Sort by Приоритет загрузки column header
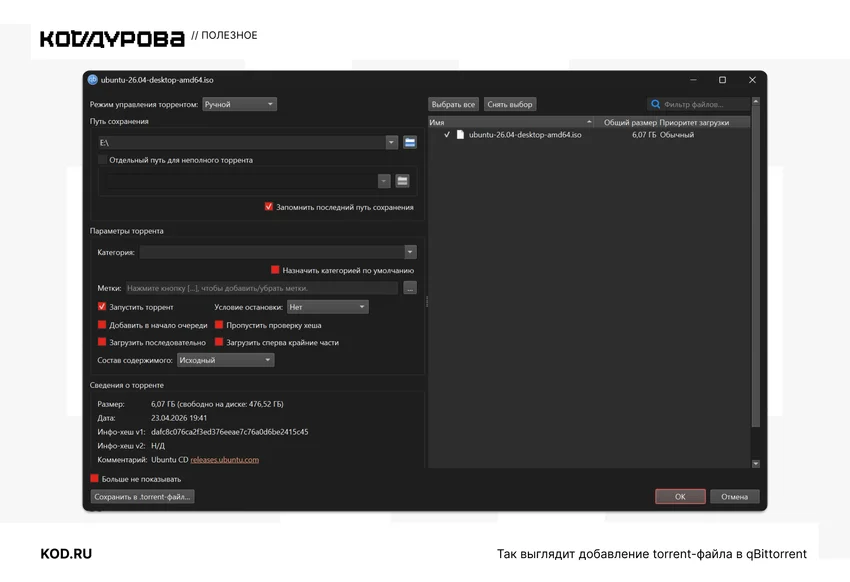The image size is (850, 582). tap(704, 122)
